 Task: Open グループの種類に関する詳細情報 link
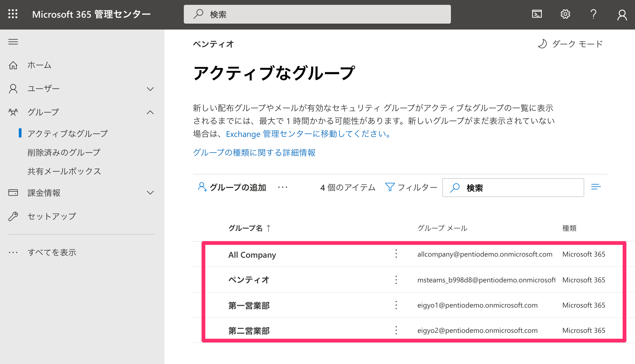(x=254, y=152)
